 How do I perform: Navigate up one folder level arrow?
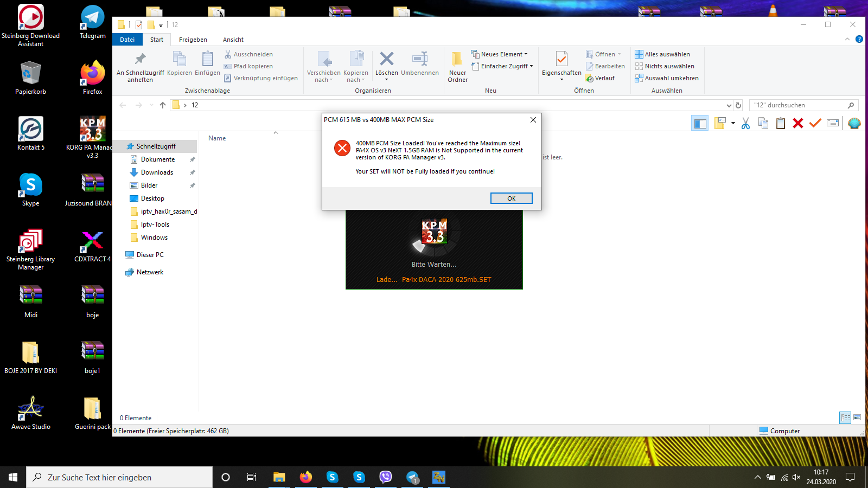(163, 105)
